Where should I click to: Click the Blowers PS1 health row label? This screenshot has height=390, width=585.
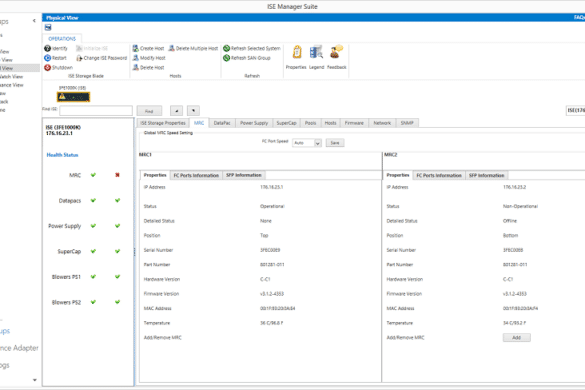[66, 277]
